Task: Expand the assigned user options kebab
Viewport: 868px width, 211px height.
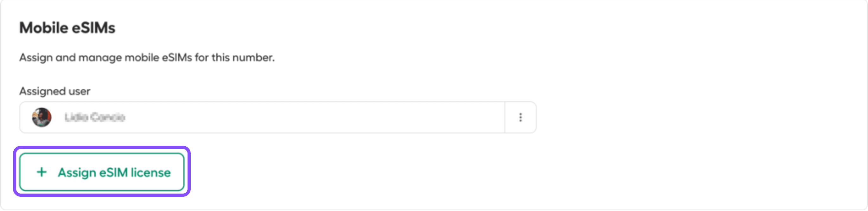Action: (520, 117)
